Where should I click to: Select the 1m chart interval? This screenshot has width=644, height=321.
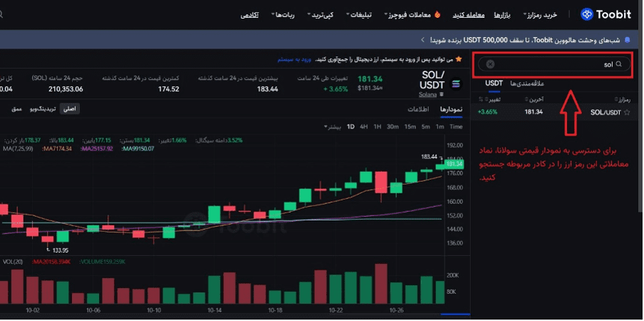click(440, 126)
